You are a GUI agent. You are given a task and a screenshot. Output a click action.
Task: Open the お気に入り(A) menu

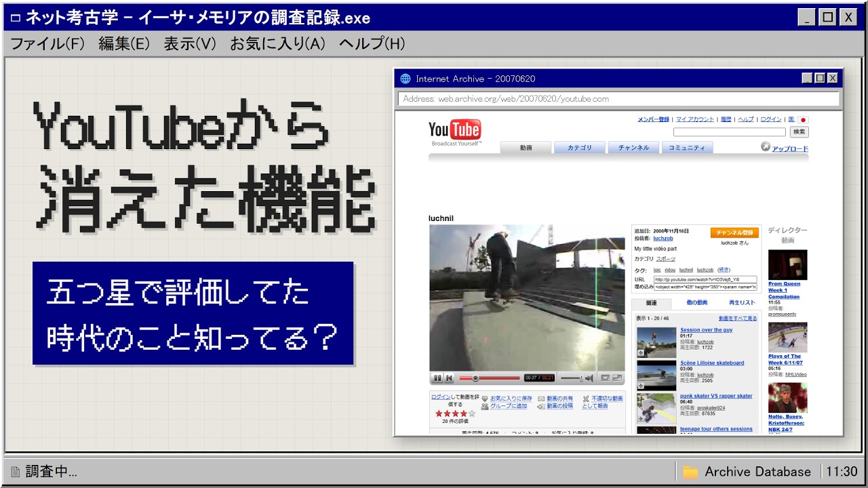[x=278, y=44]
